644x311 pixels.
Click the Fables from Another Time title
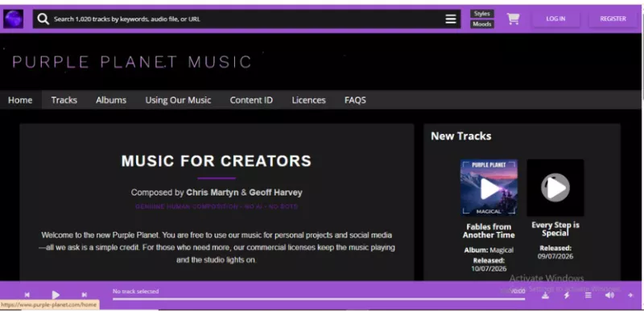[489, 231]
